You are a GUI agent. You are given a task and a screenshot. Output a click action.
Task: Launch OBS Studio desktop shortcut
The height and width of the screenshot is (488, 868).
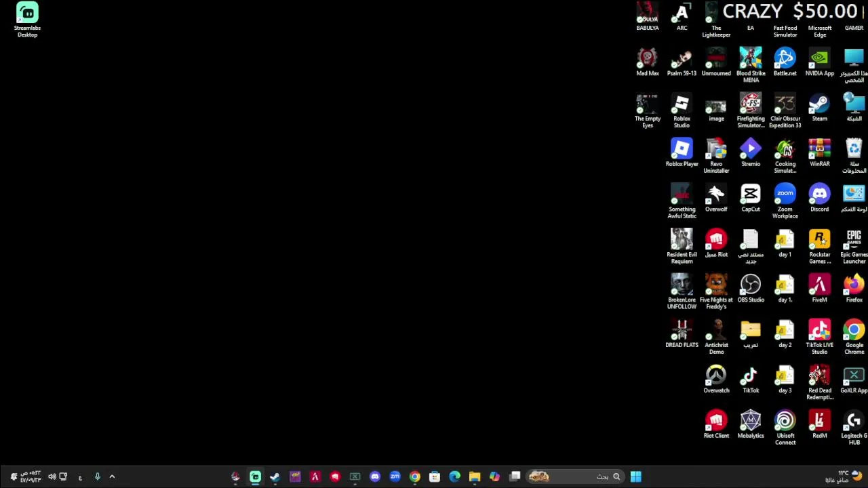coord(751,289)
